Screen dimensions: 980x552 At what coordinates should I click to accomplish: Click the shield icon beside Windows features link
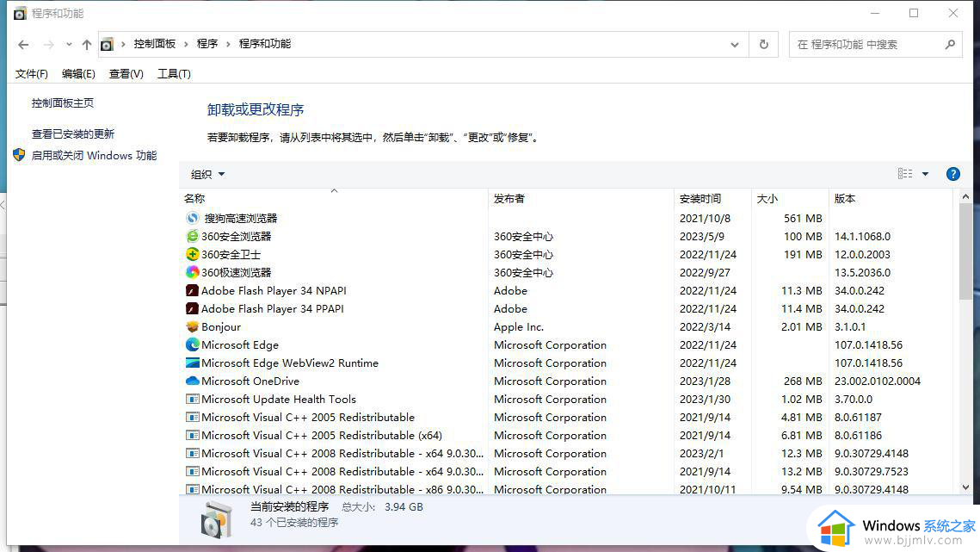tap(19, 155)
